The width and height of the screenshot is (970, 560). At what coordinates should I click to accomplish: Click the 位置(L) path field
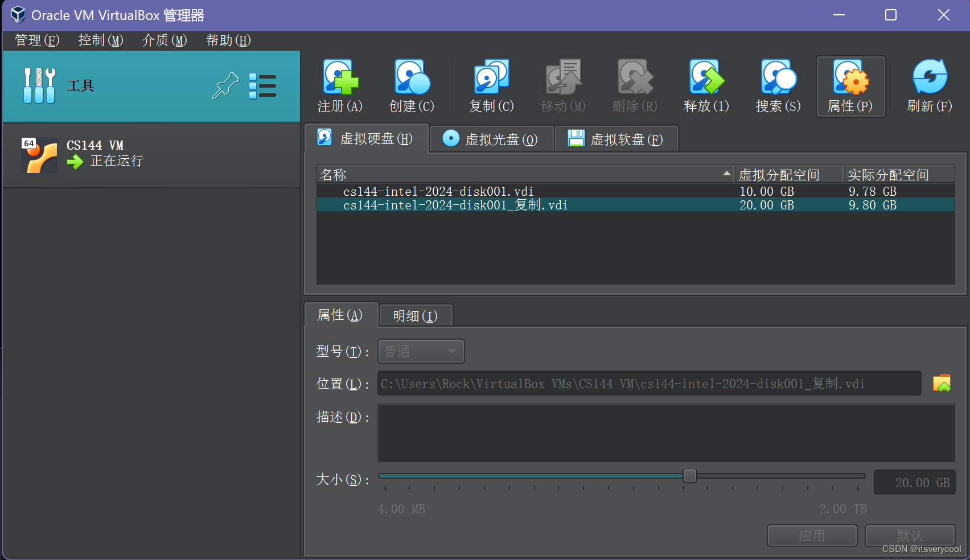pyautogui.click(x=650, y=384)
